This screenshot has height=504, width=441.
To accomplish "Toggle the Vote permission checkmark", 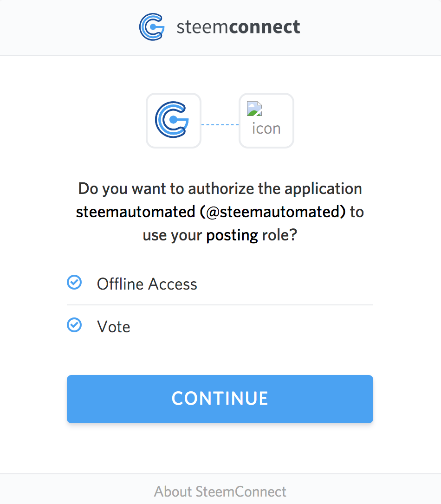I will click(x=74, y=325).
